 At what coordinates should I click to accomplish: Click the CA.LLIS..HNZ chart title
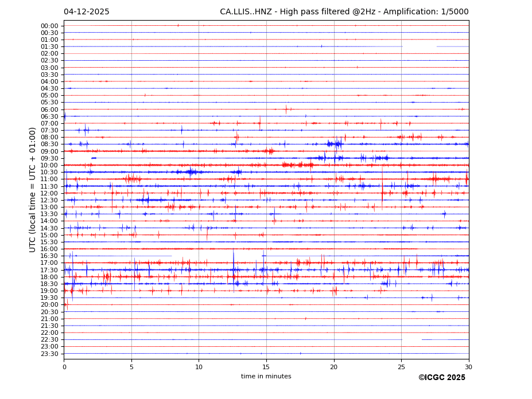344,12
